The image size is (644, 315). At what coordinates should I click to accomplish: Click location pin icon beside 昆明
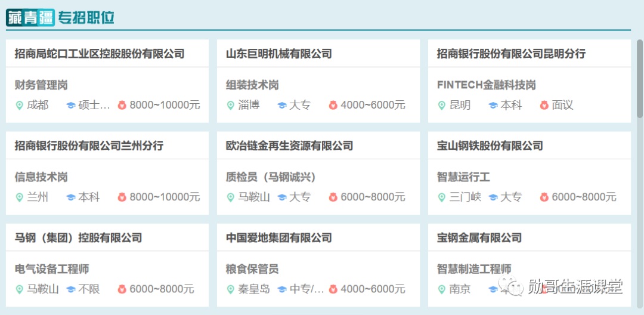pyautogui.click(x=441, y=106)
